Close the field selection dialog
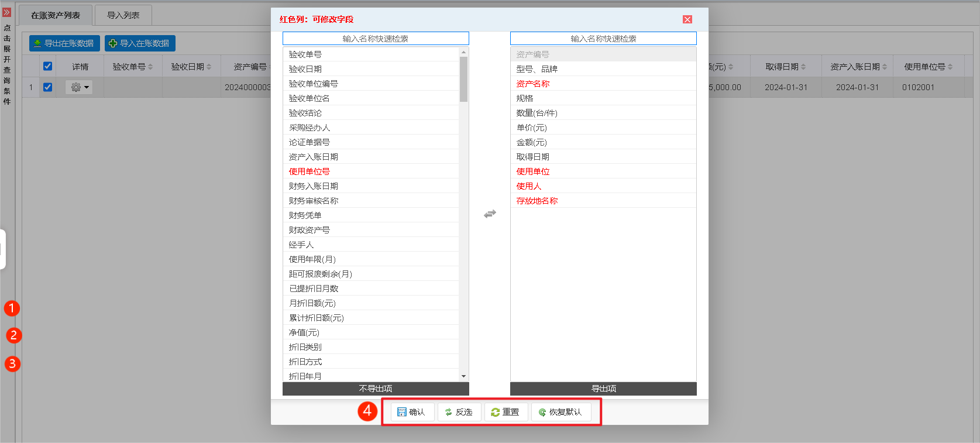The height and width of the screenshot is (443, 980). (687, 19)
